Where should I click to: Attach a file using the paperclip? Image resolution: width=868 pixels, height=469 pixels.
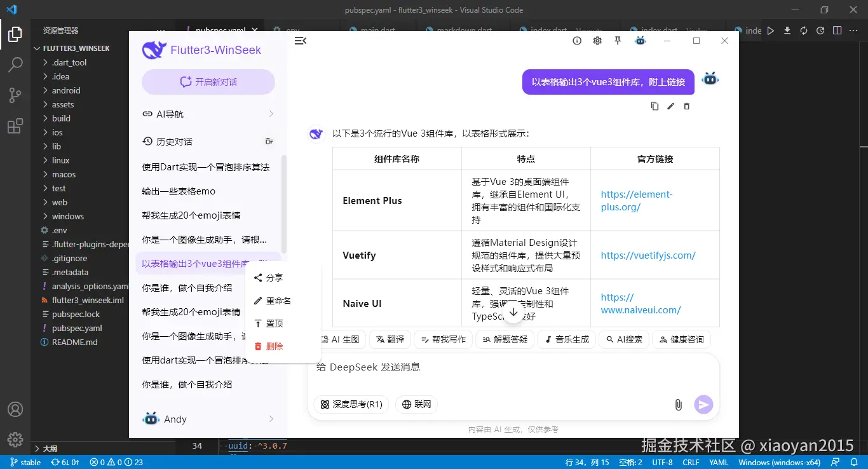[677, 404]
